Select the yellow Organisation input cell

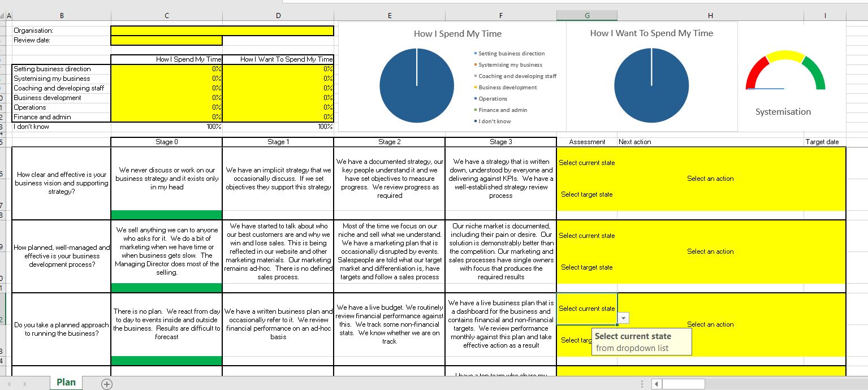click(x=222, y=31)
